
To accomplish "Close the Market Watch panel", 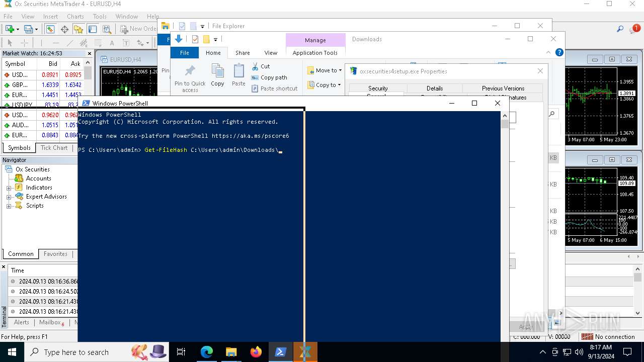I will coord(90,53).
